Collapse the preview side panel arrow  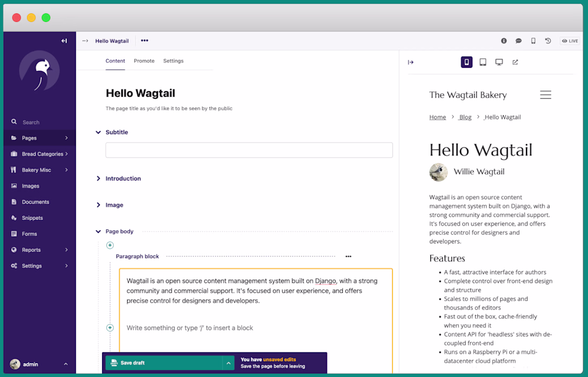tap(411, 62)
